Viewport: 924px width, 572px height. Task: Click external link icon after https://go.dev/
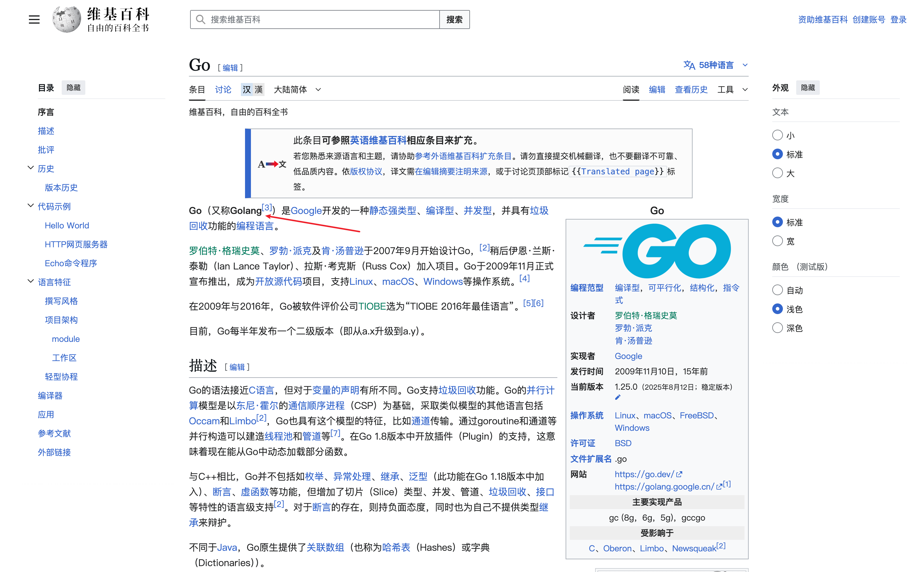click(x=679, y=474)
